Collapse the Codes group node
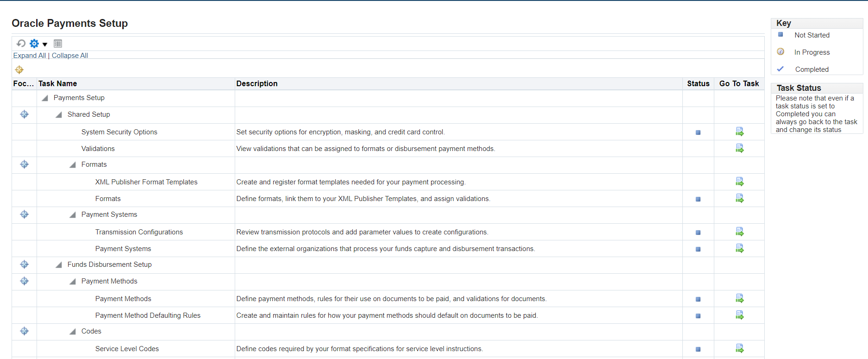The image size is (868, 359). click(x=73, y=332)
